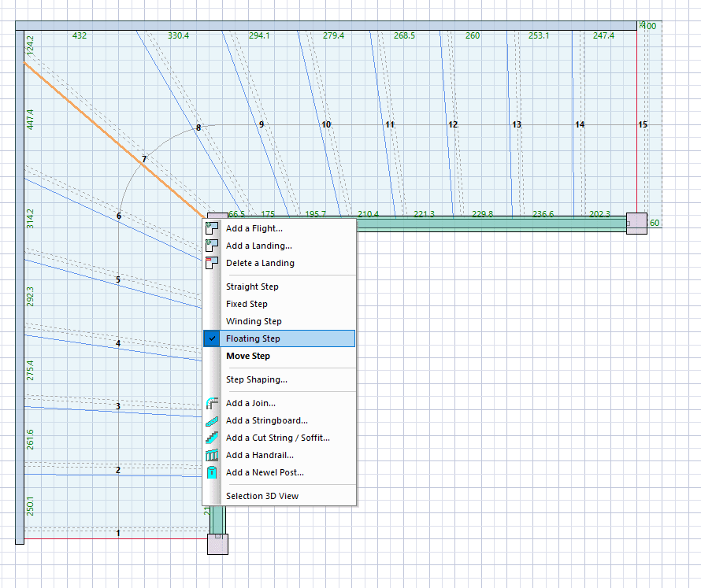
Task: Select Straight Step option
Action: click(280, 287)
